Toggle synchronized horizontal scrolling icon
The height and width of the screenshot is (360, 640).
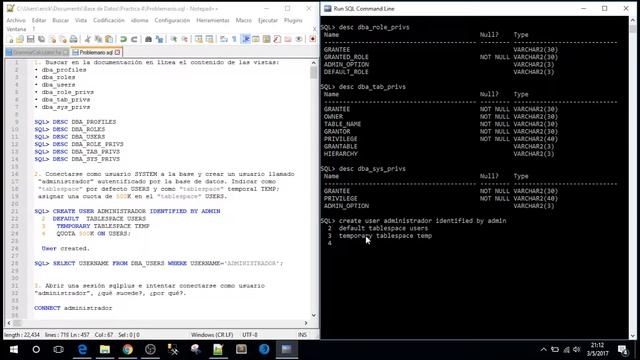(209, 39)
